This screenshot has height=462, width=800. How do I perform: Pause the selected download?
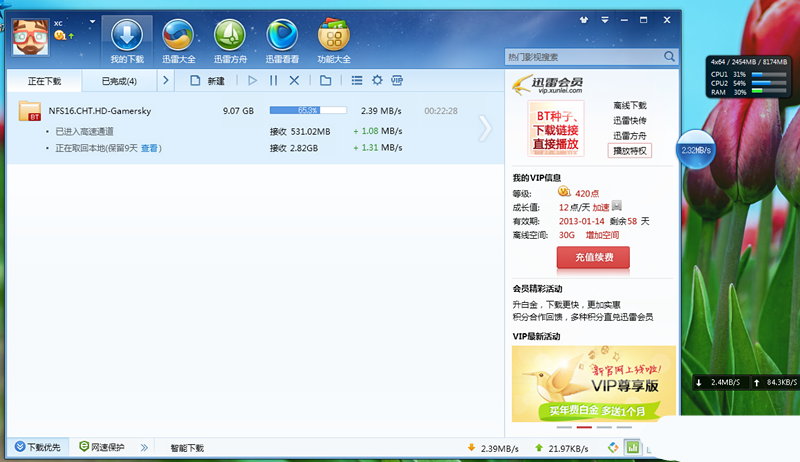click(273, 81)
